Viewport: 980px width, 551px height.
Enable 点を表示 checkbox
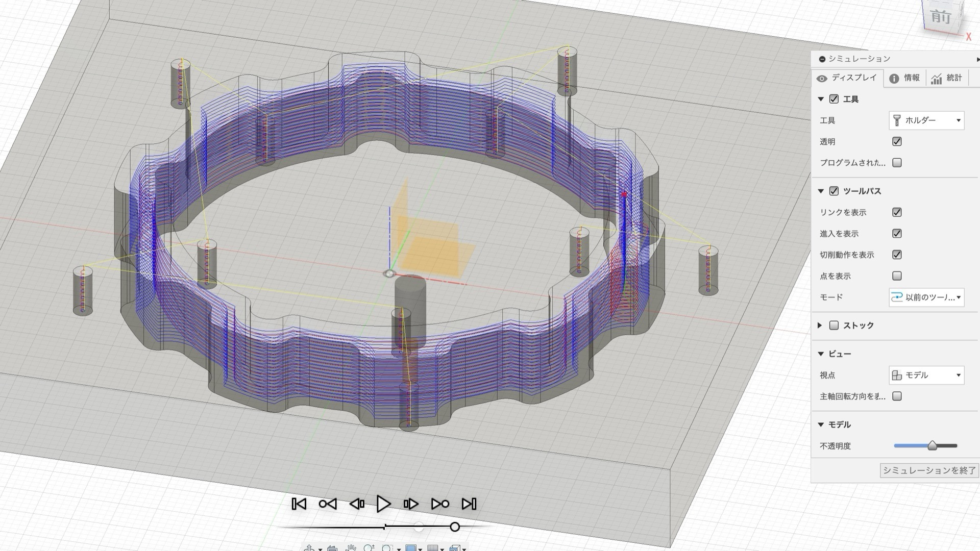pyautogui.click(x=897, y=276)
